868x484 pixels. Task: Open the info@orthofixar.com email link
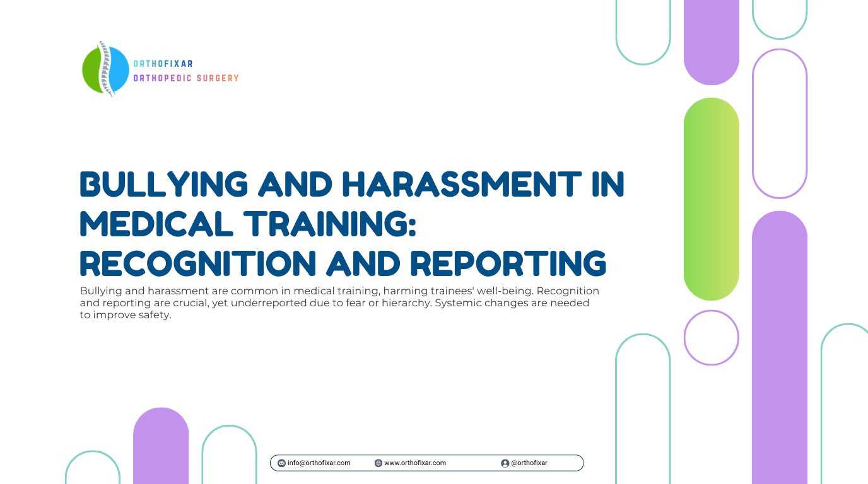click(319, 463)
